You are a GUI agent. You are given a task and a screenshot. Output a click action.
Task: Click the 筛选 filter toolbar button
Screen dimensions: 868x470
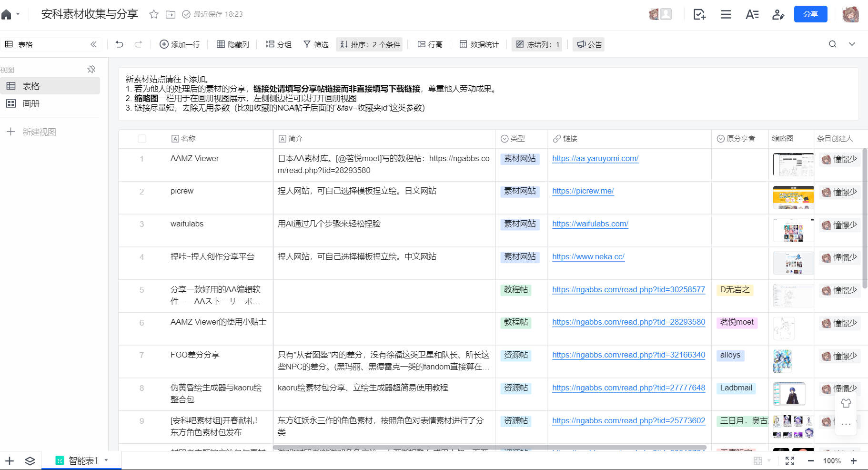coord(316,44)
